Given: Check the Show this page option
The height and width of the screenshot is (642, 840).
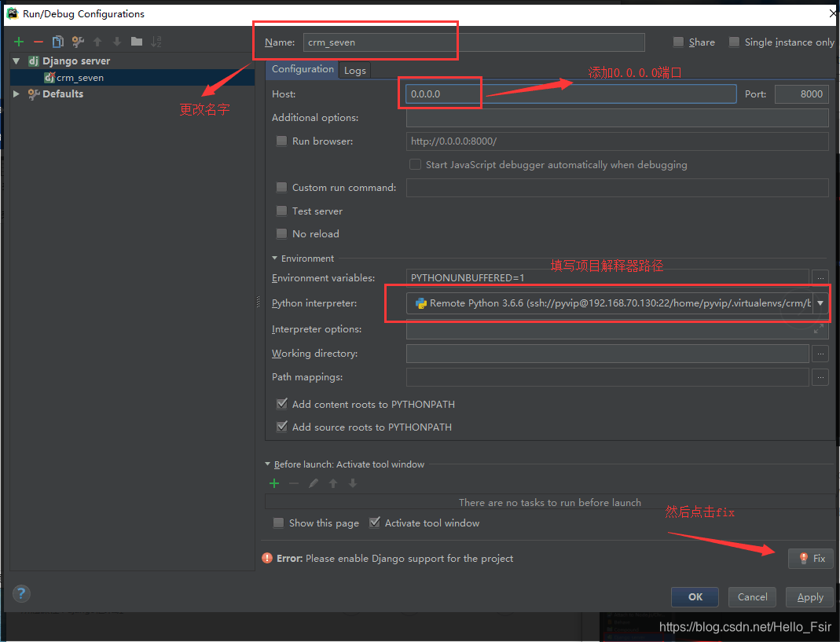Looking at the screenshot, I should tap(279, 523).
